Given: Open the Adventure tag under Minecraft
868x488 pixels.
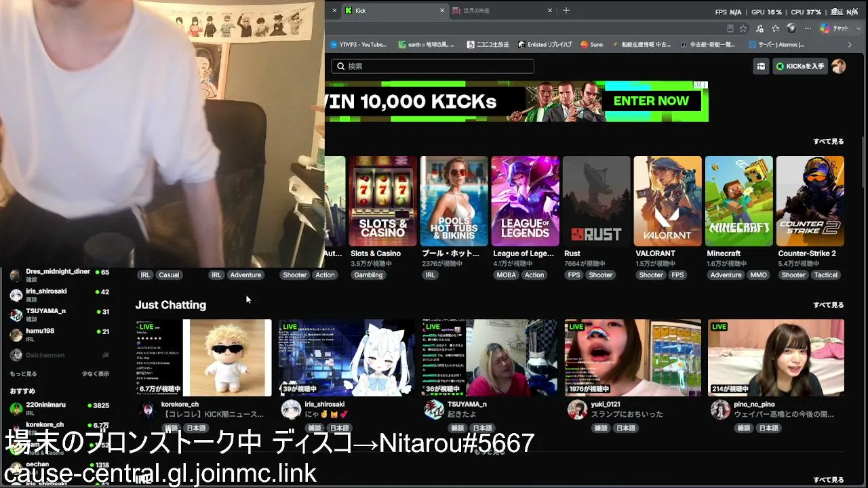Looking at the screenshot, I should tap(726, 275).
